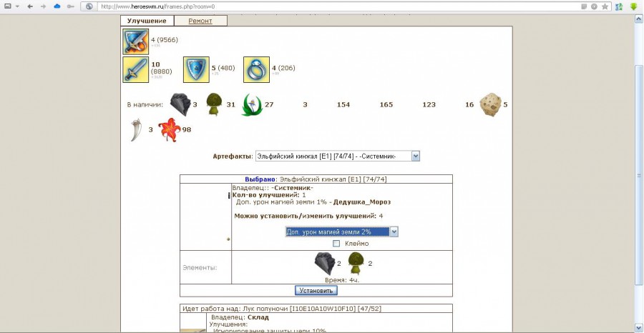
Task: Click the blue cloud icon in toolbar
Action: tap(57, 6)
